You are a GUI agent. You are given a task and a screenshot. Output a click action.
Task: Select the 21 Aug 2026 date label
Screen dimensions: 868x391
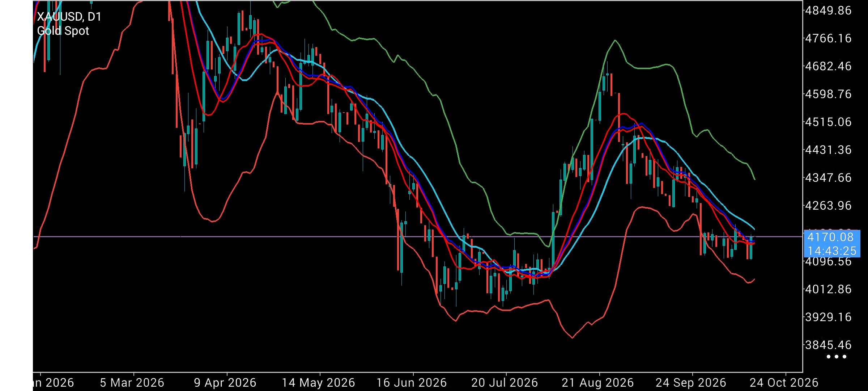(x=597, y=383)
